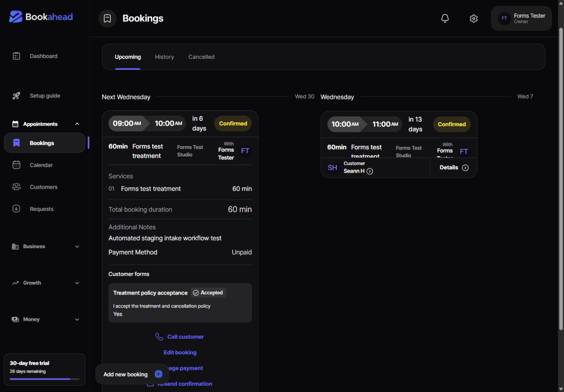Go to Customers in sidebar

coord(44,187)
